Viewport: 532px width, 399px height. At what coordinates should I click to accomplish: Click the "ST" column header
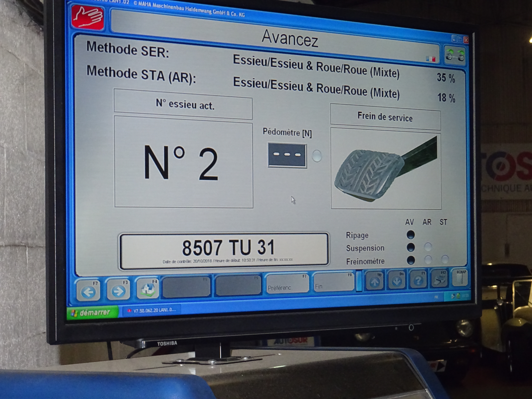click(443, 222)
